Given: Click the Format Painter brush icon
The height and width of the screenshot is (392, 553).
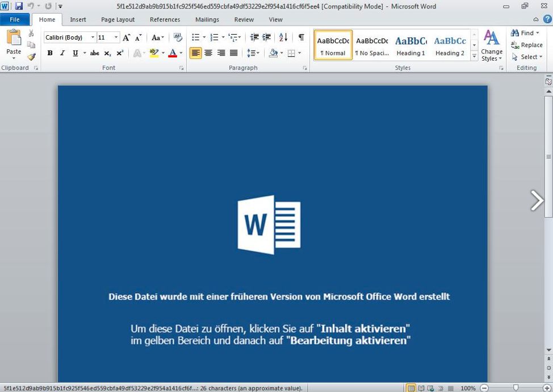Looking at the screenshot, I should 31,57.
